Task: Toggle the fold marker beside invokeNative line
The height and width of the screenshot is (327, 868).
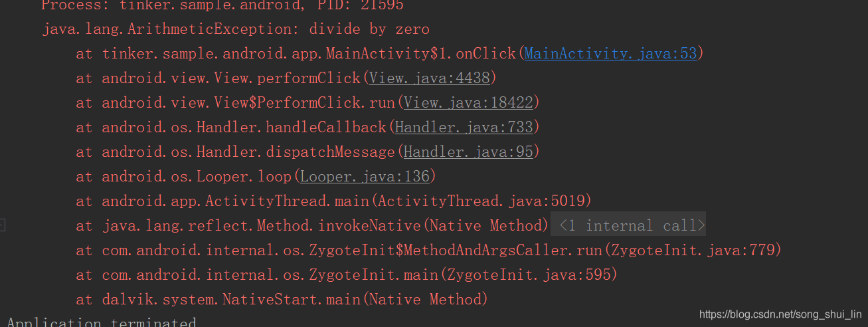Action: [x=2, y=226]
